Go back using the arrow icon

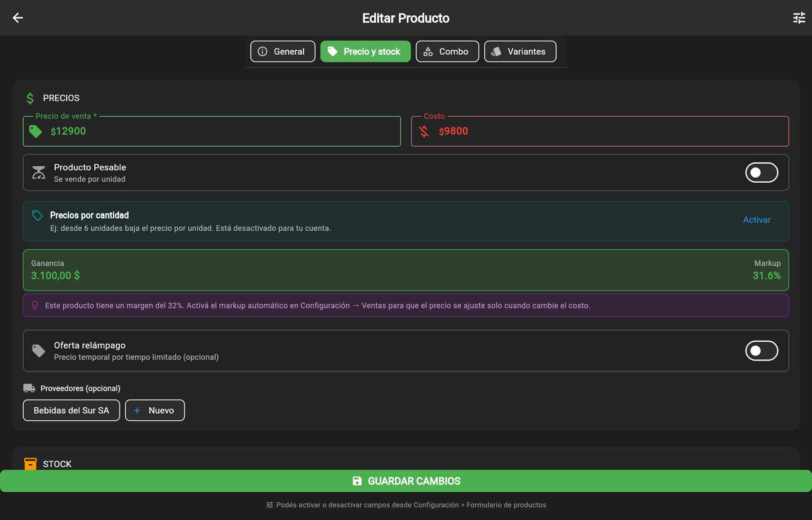pyautogui.click(x=18, y=18)
